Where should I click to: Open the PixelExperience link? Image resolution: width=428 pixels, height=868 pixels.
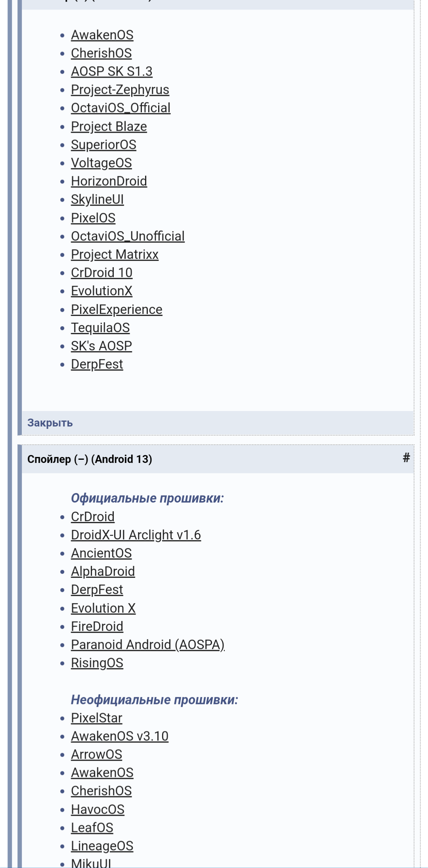117,309
